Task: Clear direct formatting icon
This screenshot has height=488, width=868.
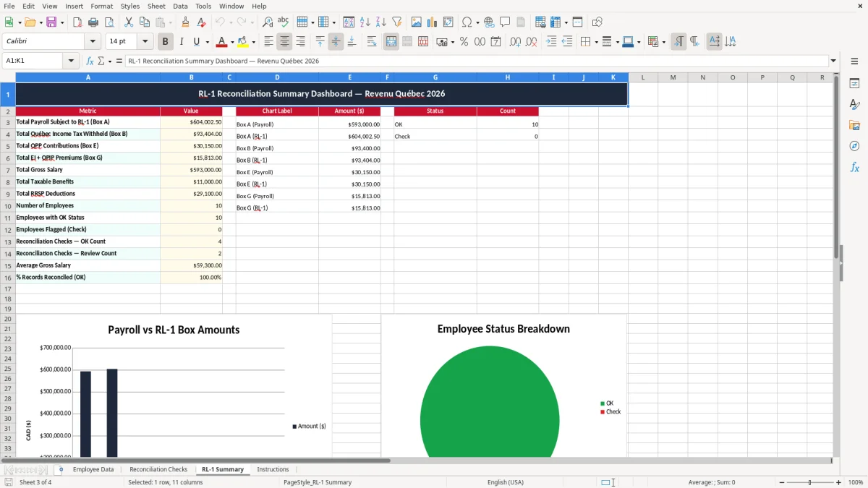Action: pyautogui.click(x=201, y=22)
